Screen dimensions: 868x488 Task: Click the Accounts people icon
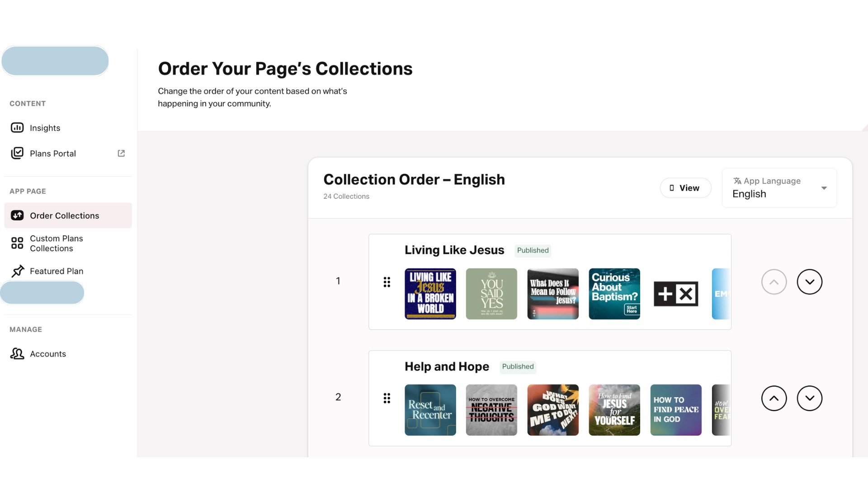coord(17,354)
